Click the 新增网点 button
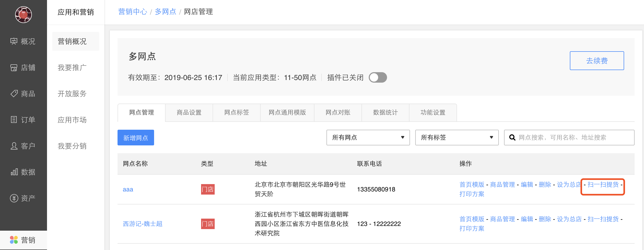Viewport: 644px width, 250px height. tap(136, 137)
